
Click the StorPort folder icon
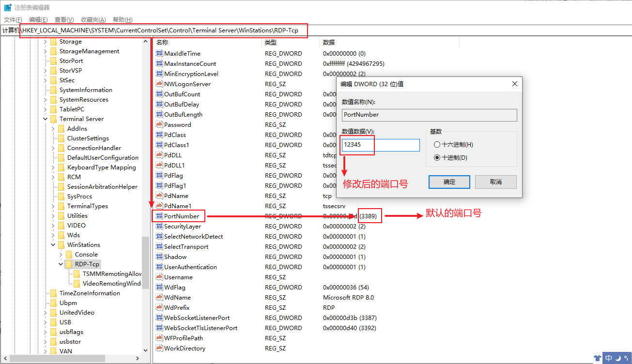(53, 61)
